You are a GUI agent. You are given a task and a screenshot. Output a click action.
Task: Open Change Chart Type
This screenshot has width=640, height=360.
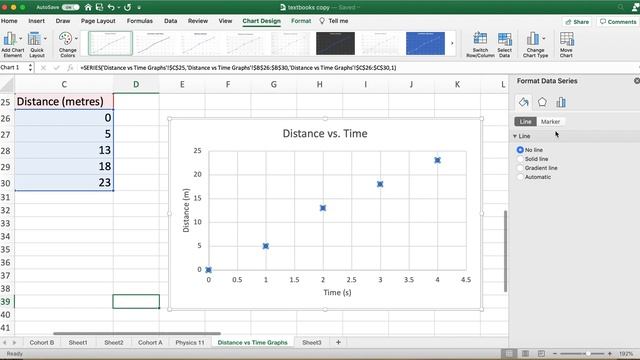point(535,44)
